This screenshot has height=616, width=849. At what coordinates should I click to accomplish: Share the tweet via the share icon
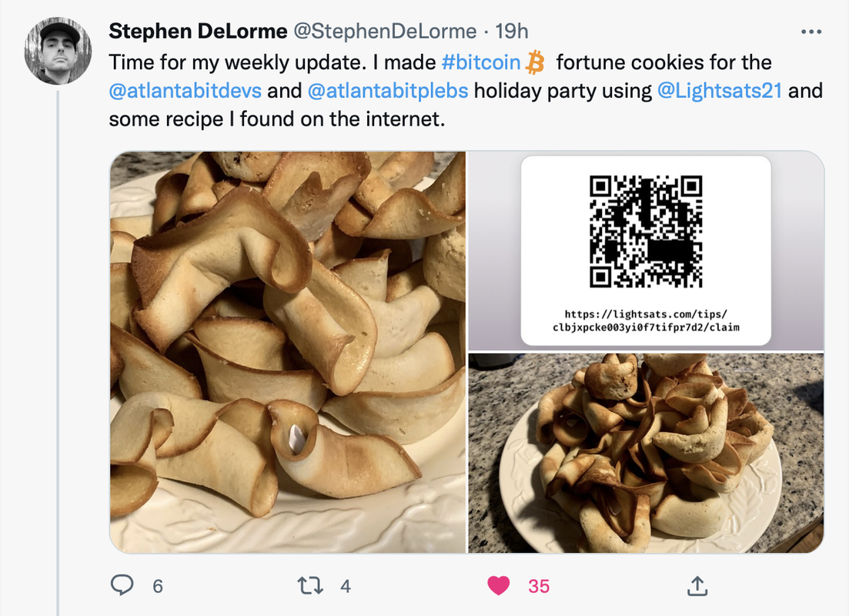(697, 586)
